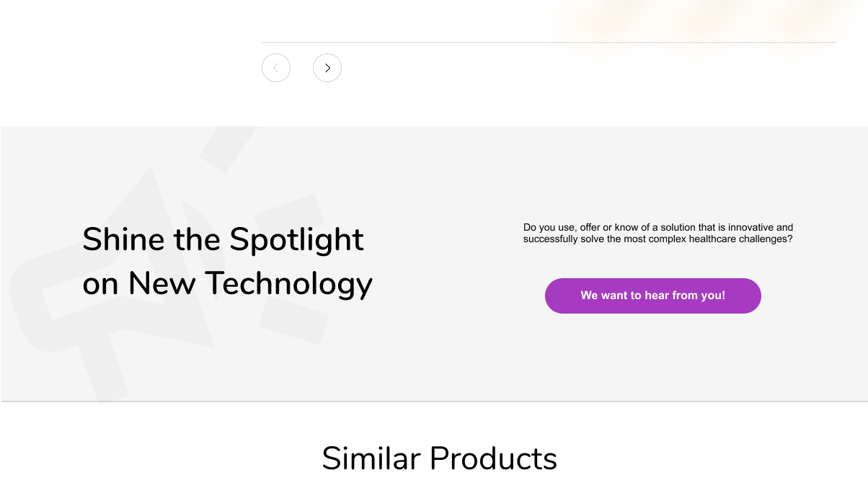This screenshot has height=488, width=868.
Task: Go to the next carousel slide arrow
Action: tap(327, 68)
